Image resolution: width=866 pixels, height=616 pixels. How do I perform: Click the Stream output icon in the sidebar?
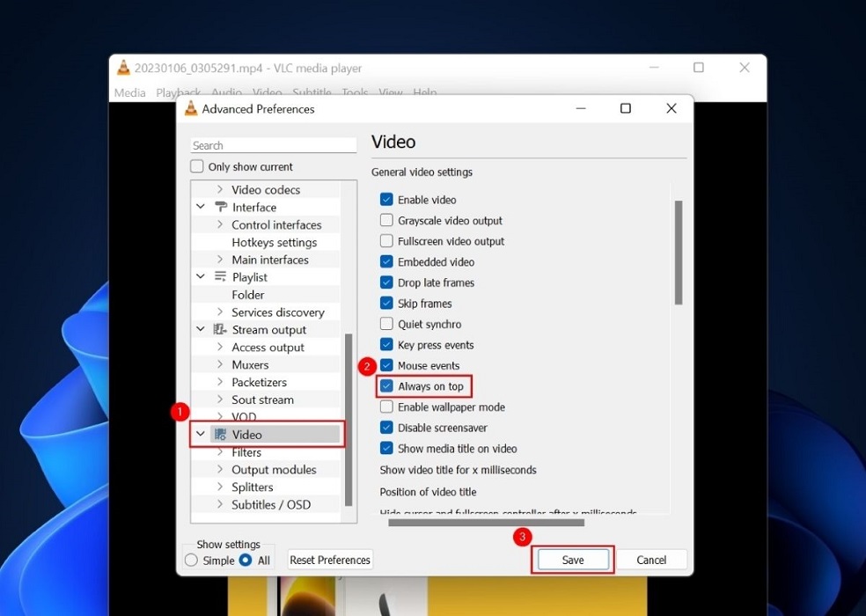(x=220, y=329)
